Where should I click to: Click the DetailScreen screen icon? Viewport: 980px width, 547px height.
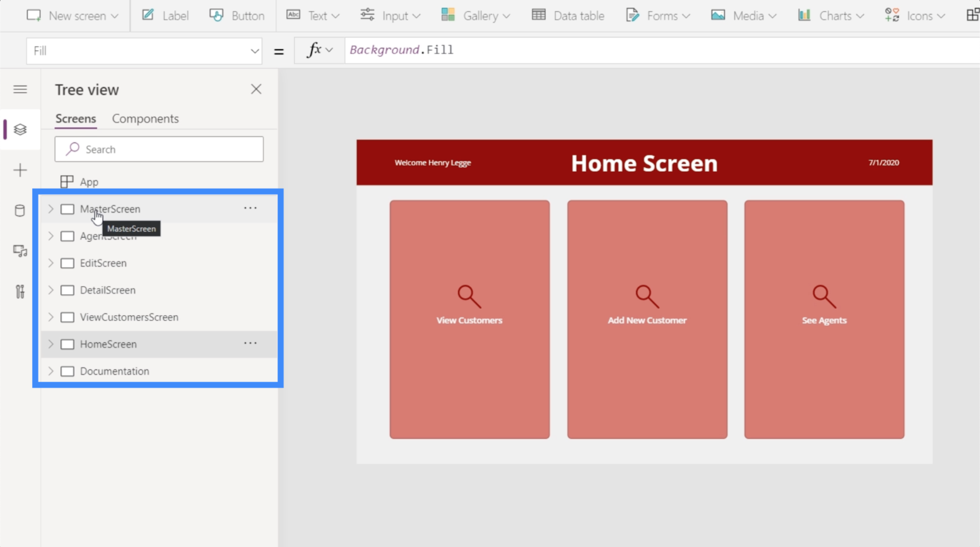point(68,290)
